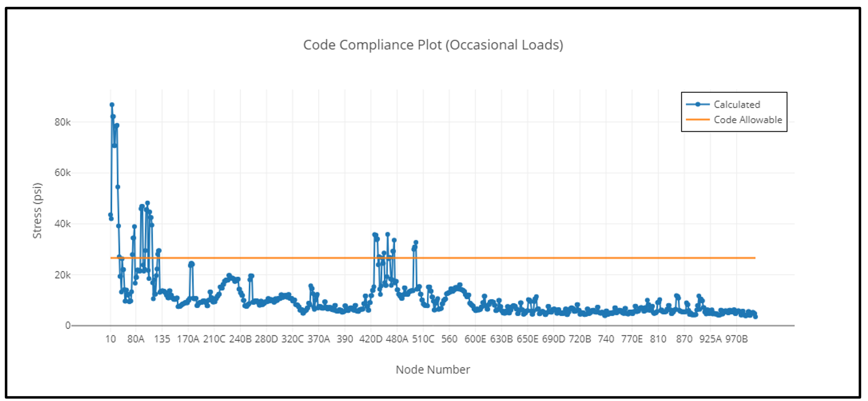Click the x-axis label 970B

[736, 339]
